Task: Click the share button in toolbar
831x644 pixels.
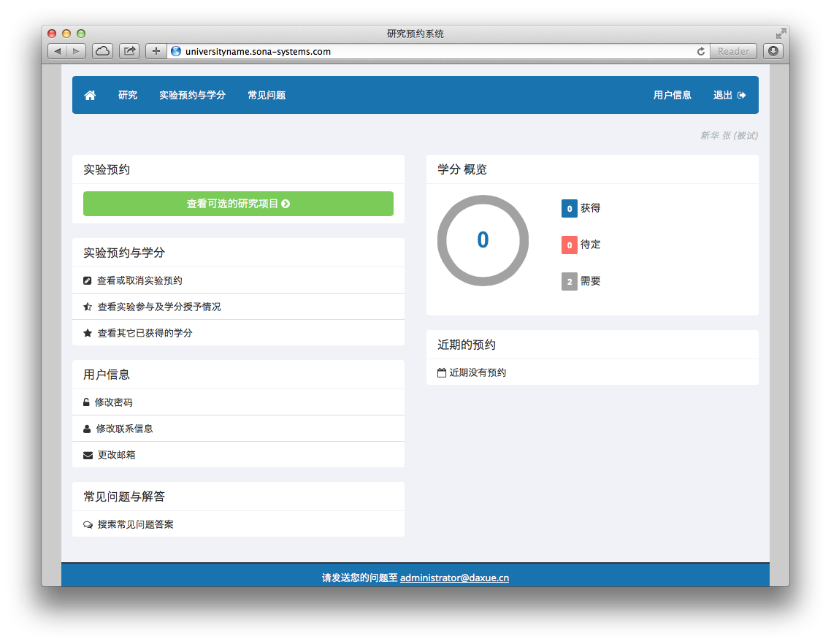Action: click(129, 51)
